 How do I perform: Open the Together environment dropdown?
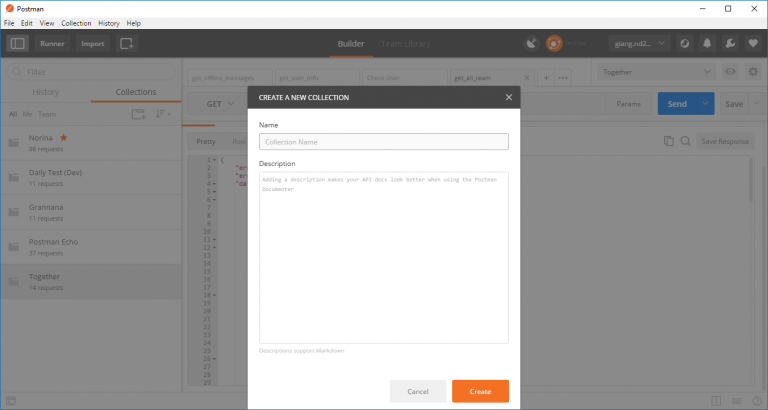pyautogui.click(x=656, y=72)
